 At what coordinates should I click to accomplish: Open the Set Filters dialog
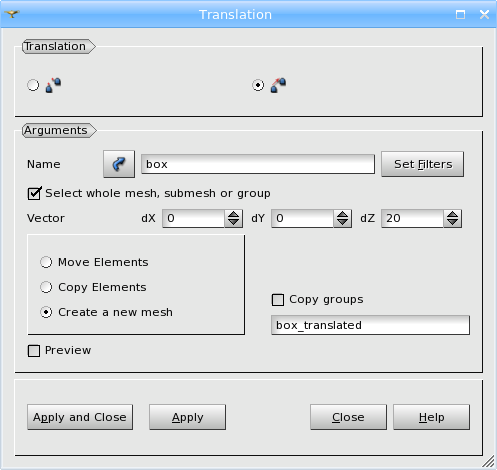click(x=423, y=164)
